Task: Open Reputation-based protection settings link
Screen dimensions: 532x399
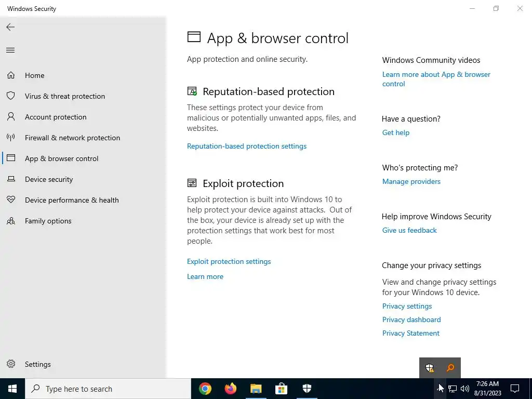Action: (x=247, y=146)
